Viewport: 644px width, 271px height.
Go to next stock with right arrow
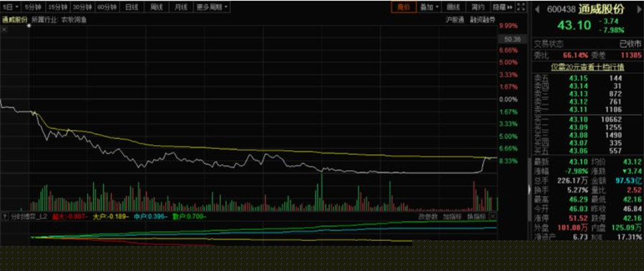point(639,9)
